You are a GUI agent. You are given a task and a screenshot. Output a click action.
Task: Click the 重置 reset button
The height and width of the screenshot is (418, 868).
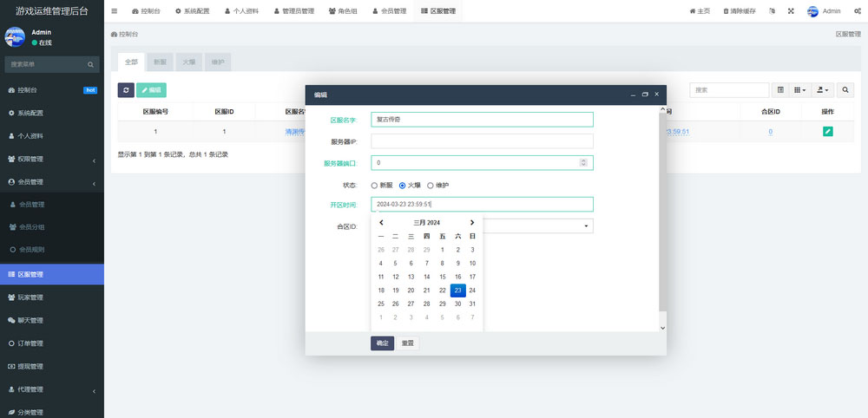click(x=408, y=343)
